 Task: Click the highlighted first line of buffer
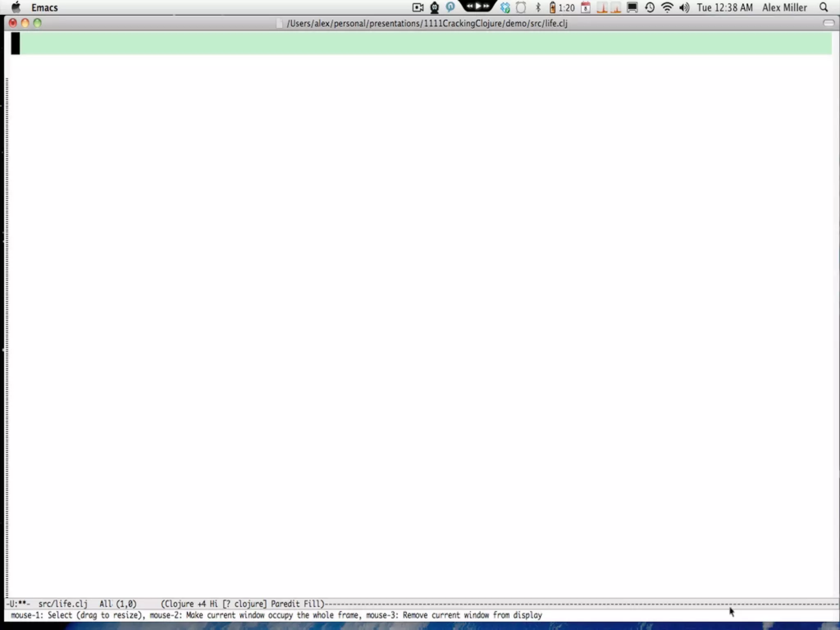point(422,43)
